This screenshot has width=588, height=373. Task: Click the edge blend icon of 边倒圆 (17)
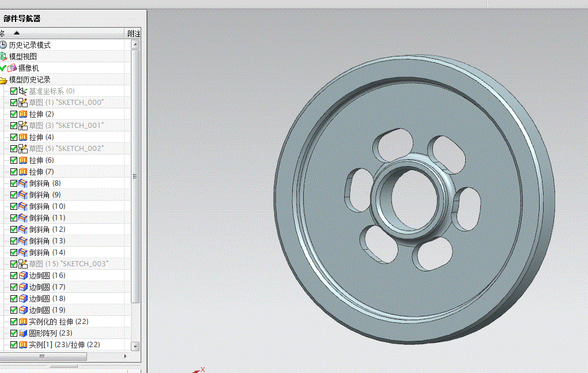[x=23, y=287]
